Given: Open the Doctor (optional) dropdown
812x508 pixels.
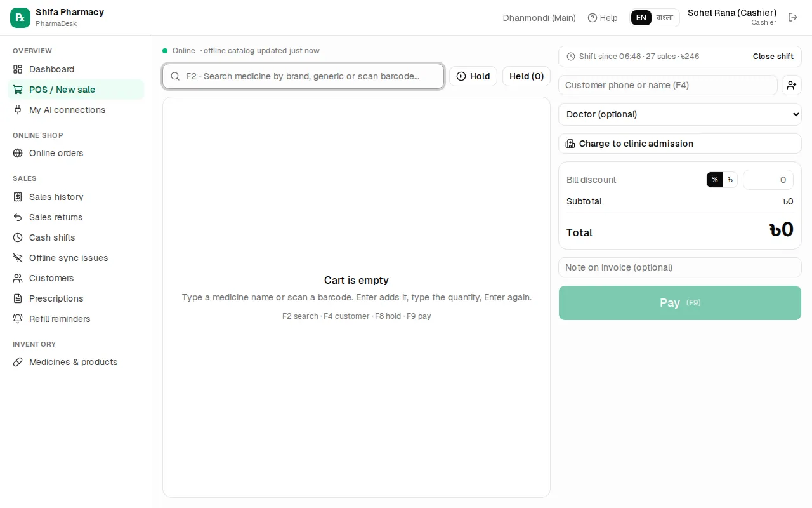Looking at the screenshot, I should [x=680, y=114].
